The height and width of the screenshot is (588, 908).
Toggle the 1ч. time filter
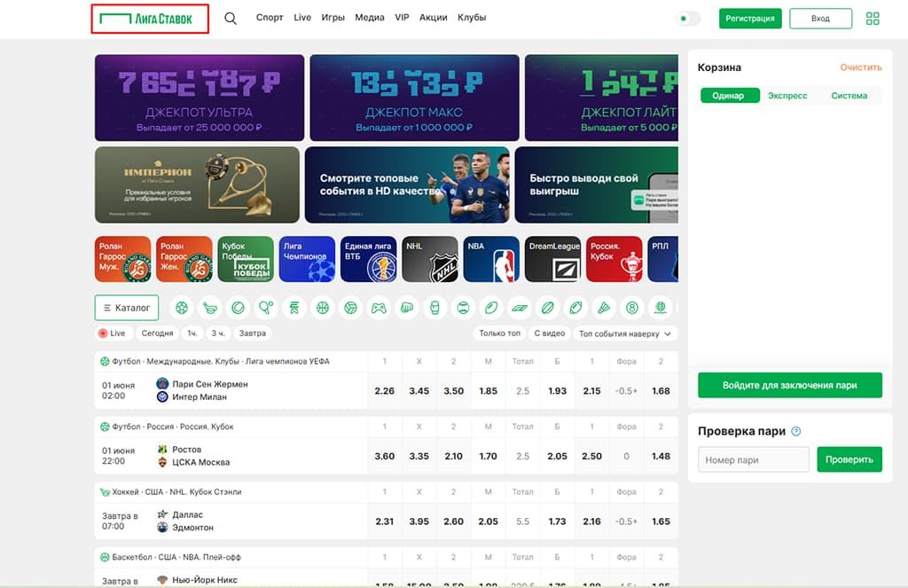click(x=192, y=333)
